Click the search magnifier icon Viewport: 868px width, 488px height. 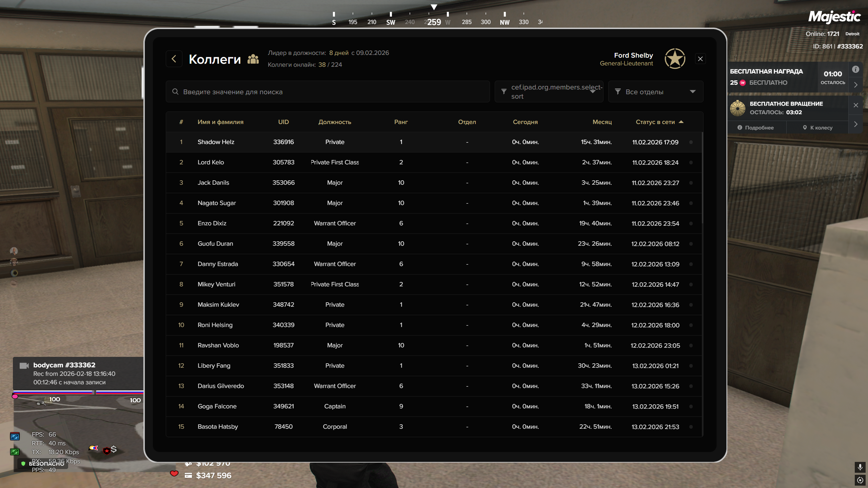click(x=175, y=91)
